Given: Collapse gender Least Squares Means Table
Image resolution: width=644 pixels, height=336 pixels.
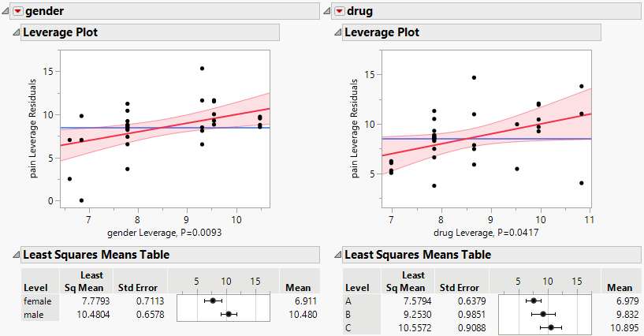Looking at the screenshot, I should (16, 255).
